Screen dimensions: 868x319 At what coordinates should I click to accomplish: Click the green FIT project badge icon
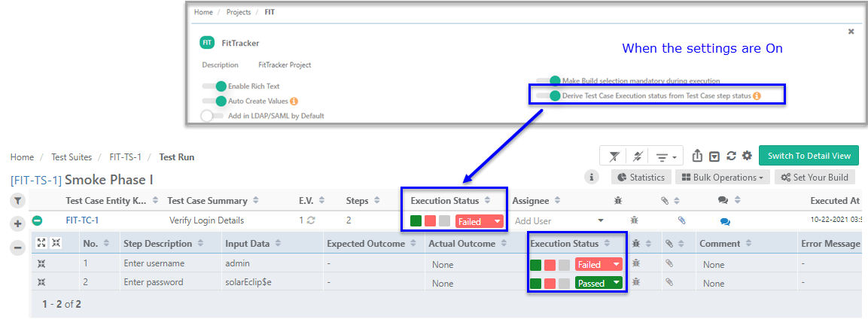click(206, 43)
